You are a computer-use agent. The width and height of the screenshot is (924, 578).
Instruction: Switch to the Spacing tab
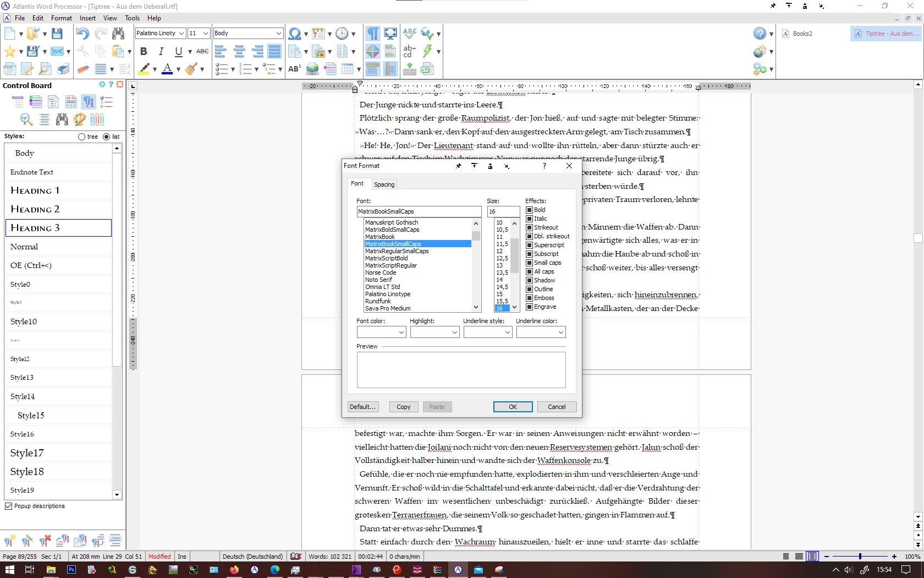coord(384,184)
